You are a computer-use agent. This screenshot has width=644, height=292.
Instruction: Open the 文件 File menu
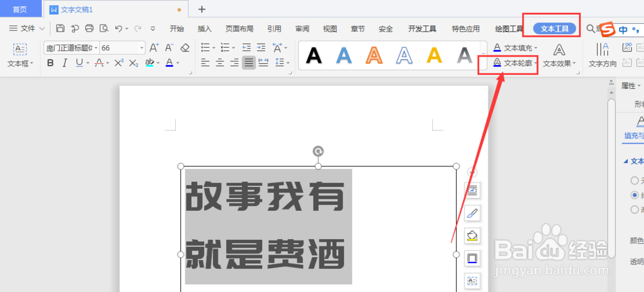point(28,28)
